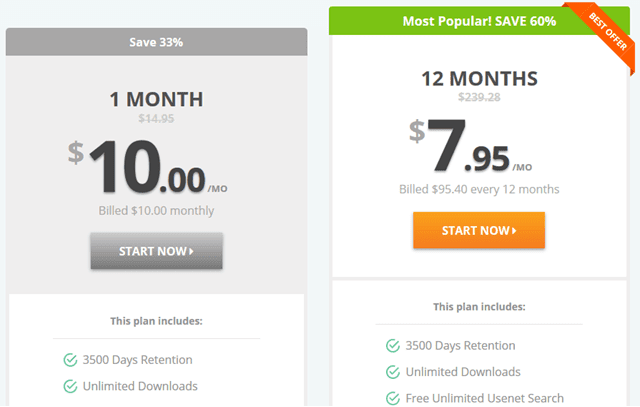Click This plan includes heading in 12-month card
The width and height of the screenshot is (640, 407).
click(x=479, y=307)
